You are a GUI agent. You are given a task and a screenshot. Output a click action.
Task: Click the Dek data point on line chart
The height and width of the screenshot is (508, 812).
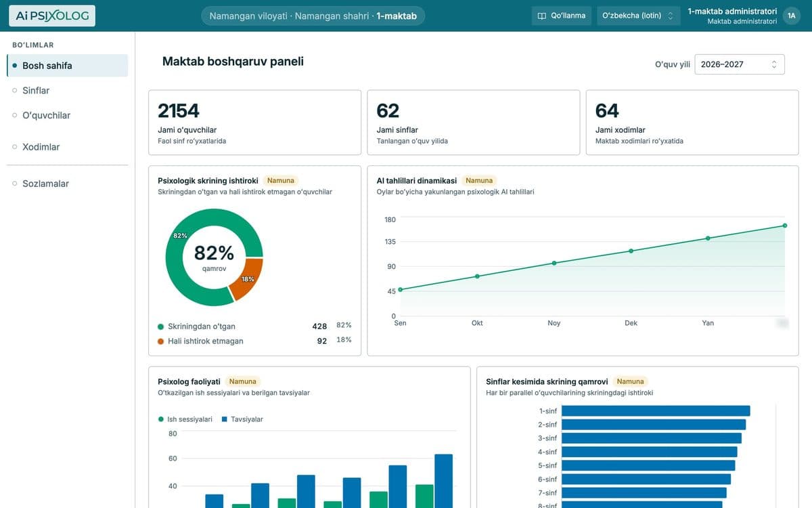(631, 251)
